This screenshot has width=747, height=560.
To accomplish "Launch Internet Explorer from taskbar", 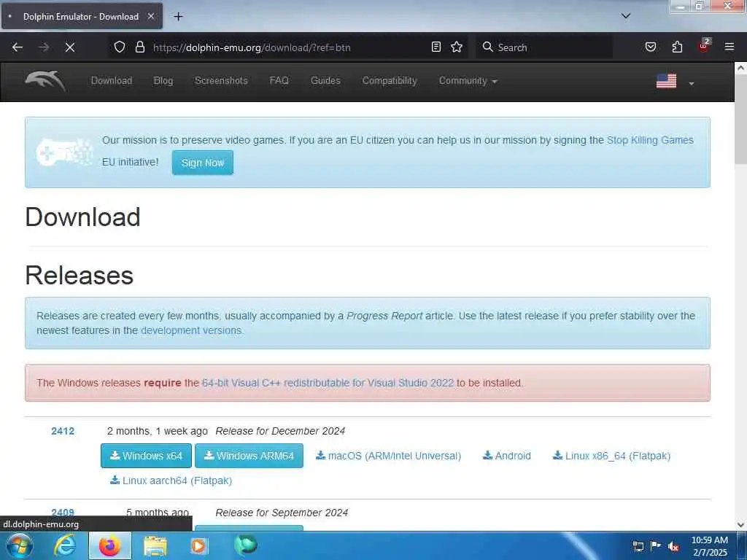I will coord(65,545).
